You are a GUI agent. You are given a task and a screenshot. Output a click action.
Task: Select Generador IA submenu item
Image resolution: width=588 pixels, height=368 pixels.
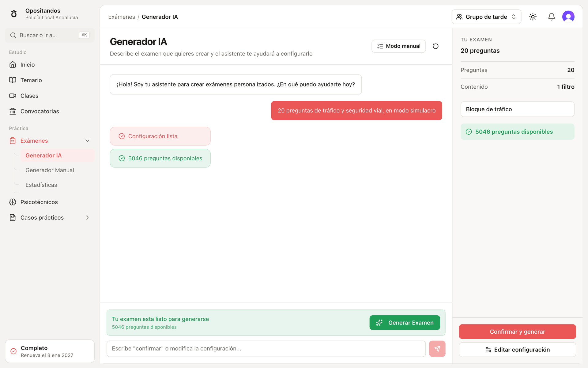pos(58,155)
